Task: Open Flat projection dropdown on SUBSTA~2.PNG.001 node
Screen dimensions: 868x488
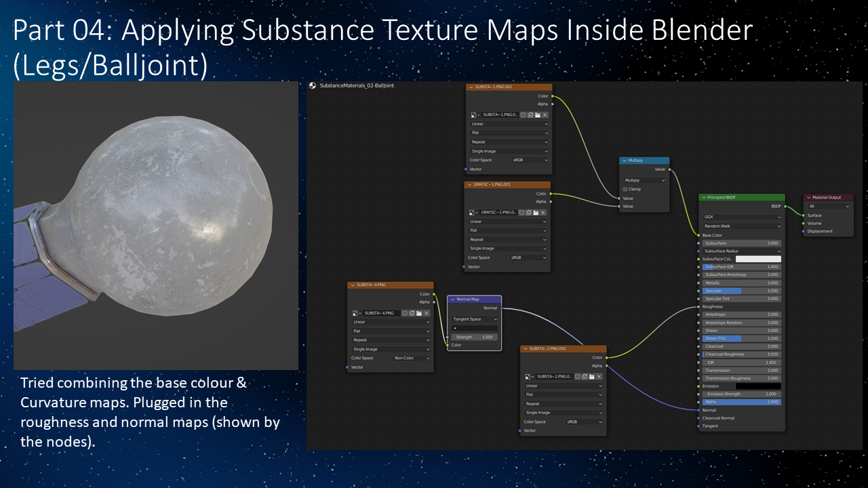Action: click(x=564, y=394)
